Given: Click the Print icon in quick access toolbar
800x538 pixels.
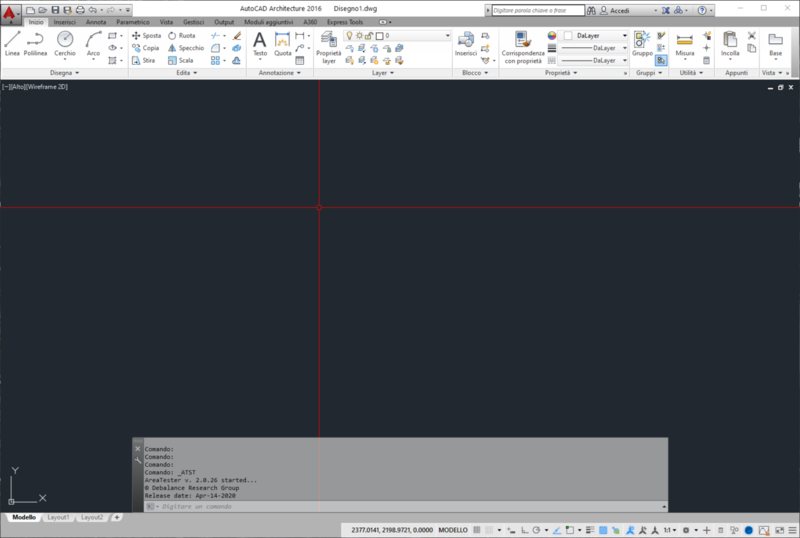Looking at the screenshot, I should coord(80,10).
